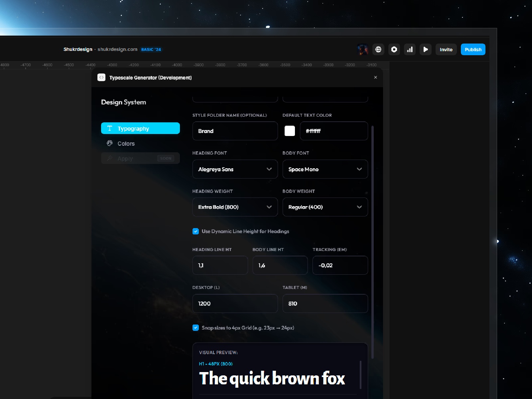Open the Heading Font dropdown showing Alegreya Sans
This screenshot has height=399, width=532.
[235, 169]
